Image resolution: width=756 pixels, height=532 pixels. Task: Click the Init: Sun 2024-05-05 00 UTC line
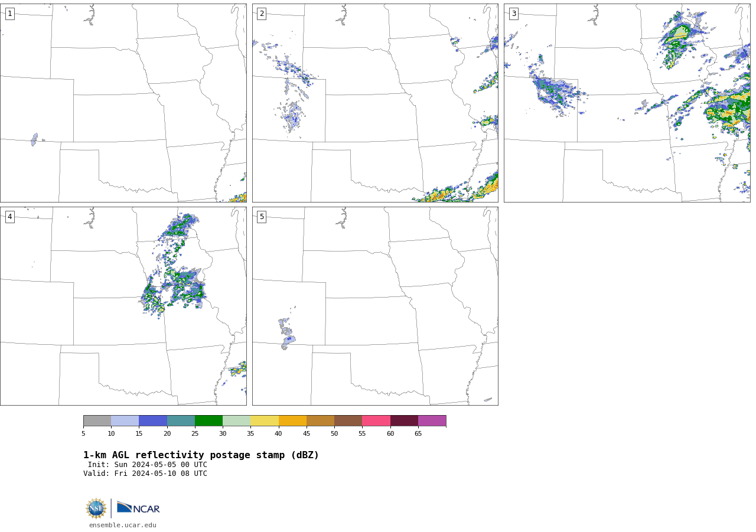148,465
